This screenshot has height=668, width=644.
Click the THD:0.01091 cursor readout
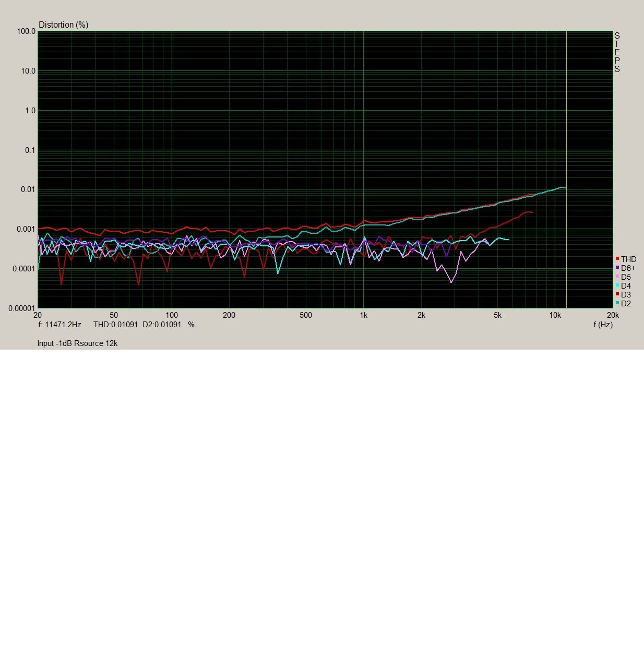(115, 325)
